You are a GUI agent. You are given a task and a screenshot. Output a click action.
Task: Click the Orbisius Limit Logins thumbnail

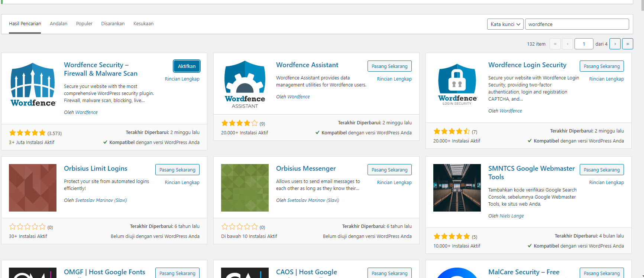(33, 188)
